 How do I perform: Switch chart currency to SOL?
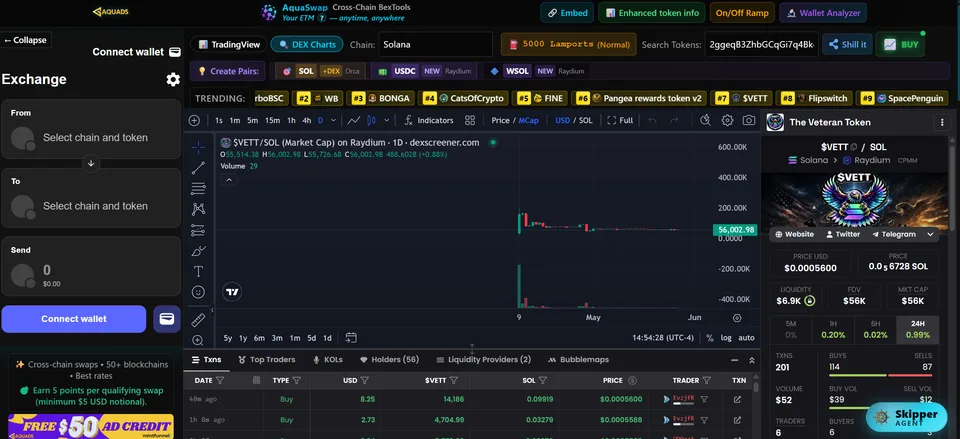click(x=586, y=121)
